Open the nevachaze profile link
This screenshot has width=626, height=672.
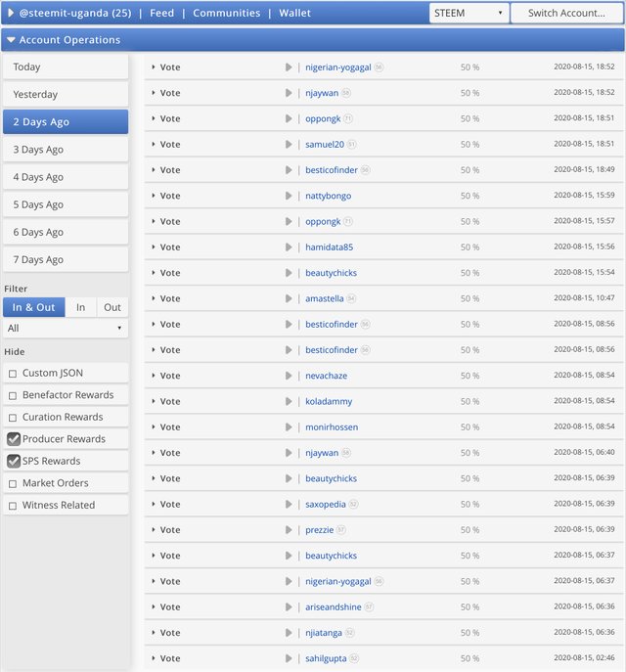pos(326,376)
